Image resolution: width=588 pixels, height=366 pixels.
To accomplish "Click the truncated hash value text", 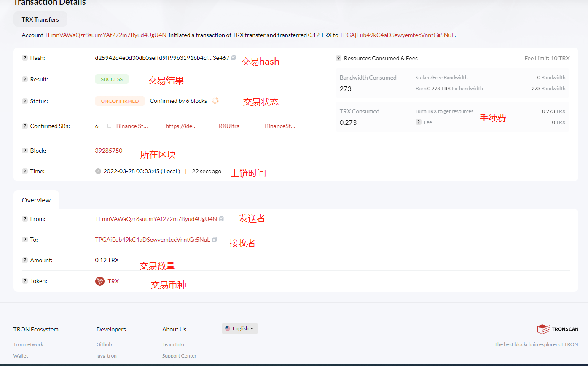I will (x=162, y=58).
